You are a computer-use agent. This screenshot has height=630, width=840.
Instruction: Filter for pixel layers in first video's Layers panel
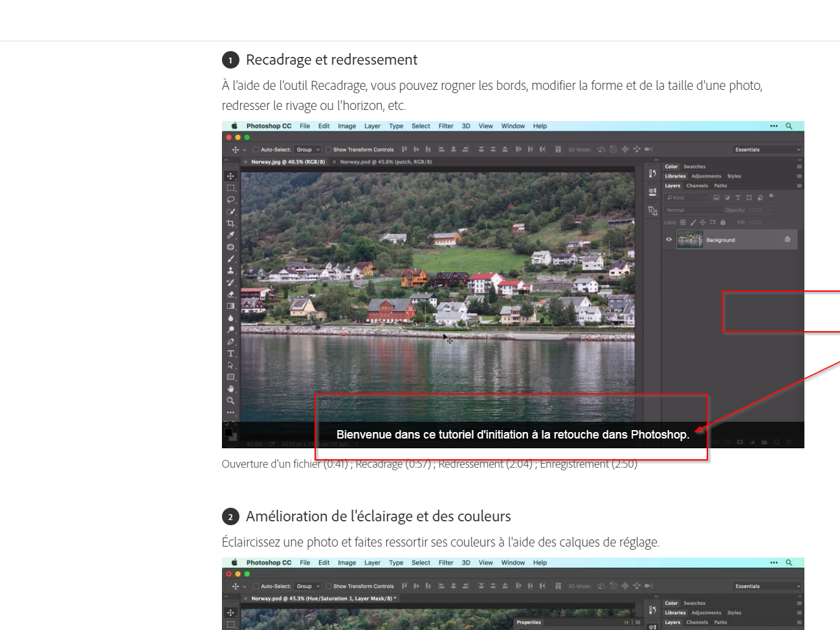click(x=716, y=198)
